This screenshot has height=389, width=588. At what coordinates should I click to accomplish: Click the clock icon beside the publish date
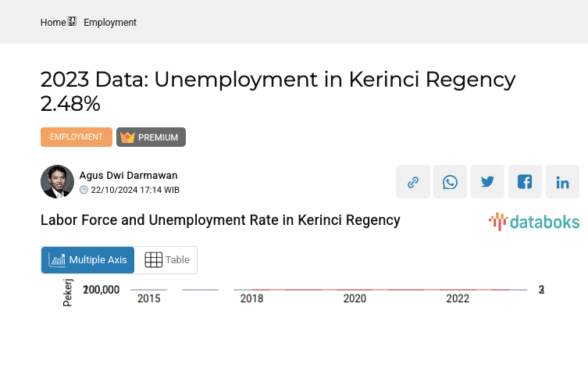tap(84, 190)
